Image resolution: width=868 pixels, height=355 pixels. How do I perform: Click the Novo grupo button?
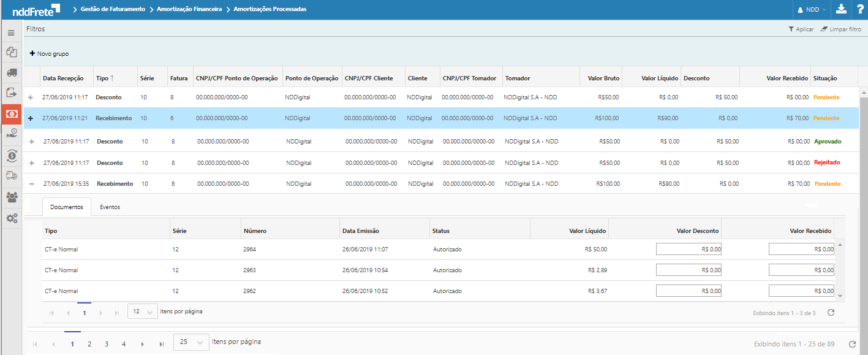coord(49,54)
